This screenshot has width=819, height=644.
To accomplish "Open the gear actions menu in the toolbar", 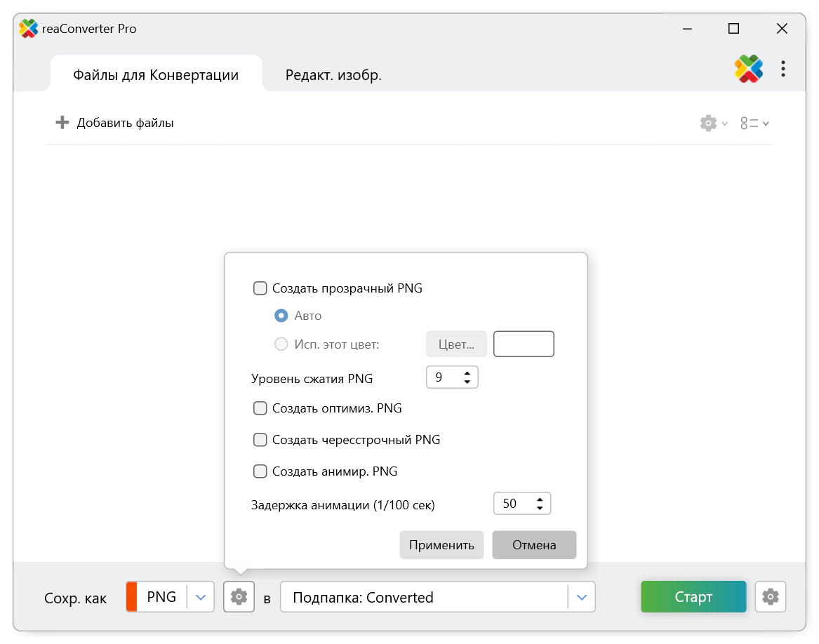I will (x=713, y=123).
